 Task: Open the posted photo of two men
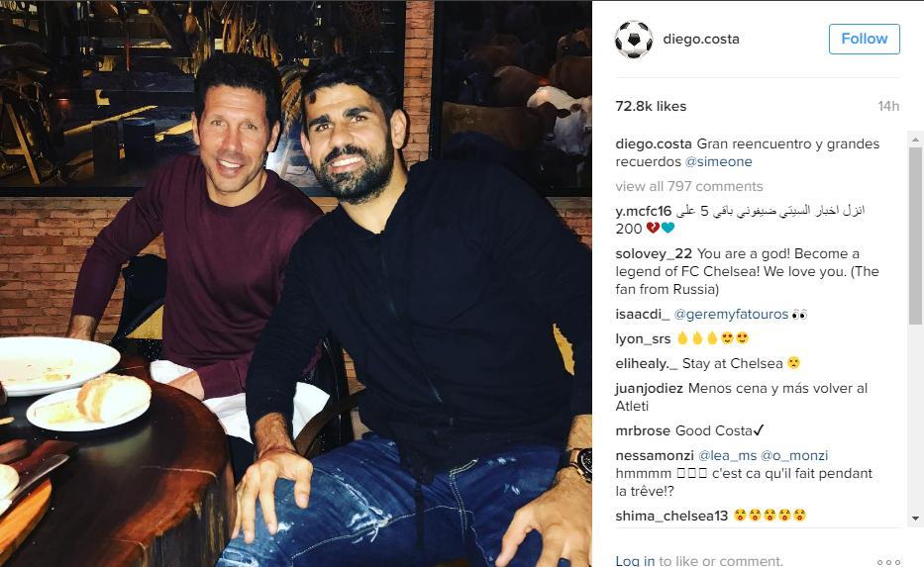click(x=296, y=284)
